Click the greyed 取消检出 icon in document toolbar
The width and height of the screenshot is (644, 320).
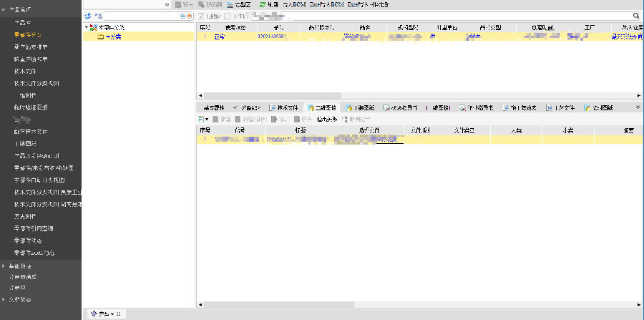tap(344, 119)
